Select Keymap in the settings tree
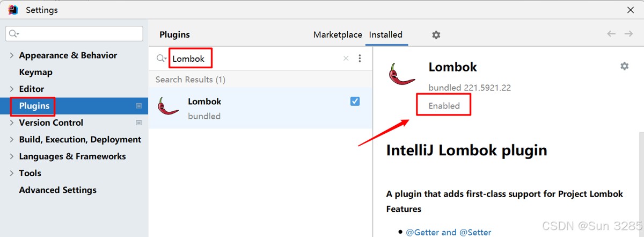 pyautogui.click(x=35, y=72)
